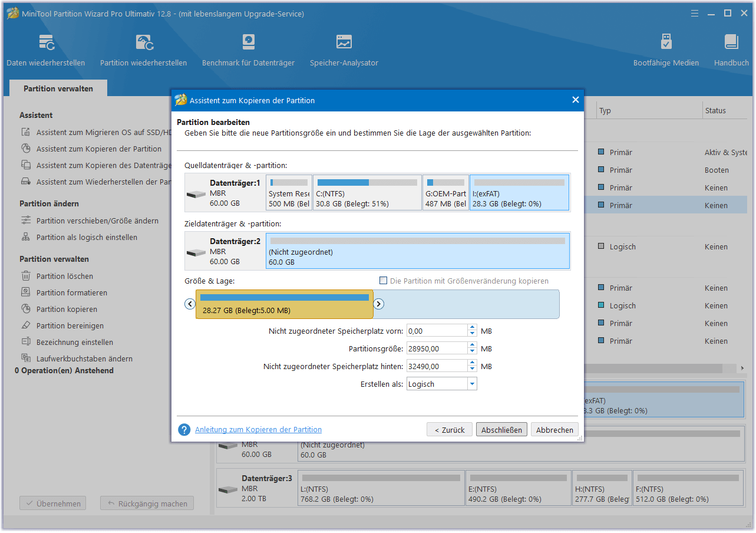Viewport: 756px width, 533px height.
Task: Launch Benchmark für Datenträger
Action: [248, 50]
